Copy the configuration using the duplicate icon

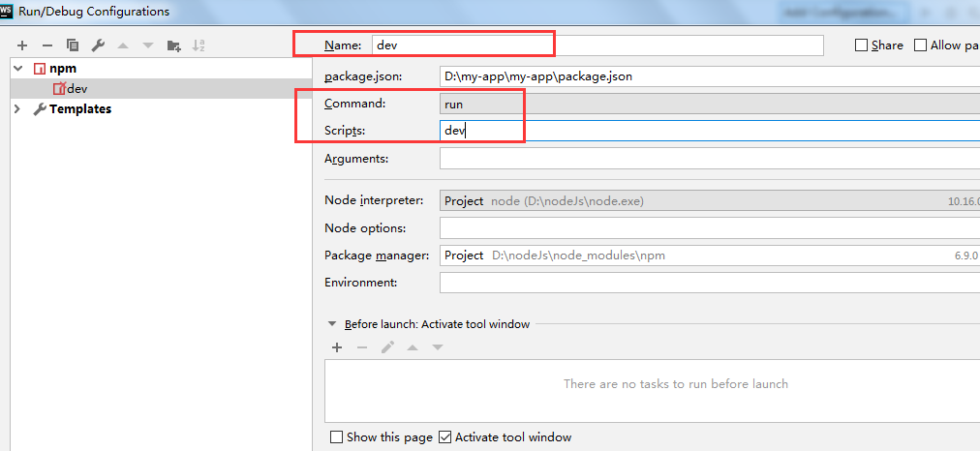click(73, 45)
